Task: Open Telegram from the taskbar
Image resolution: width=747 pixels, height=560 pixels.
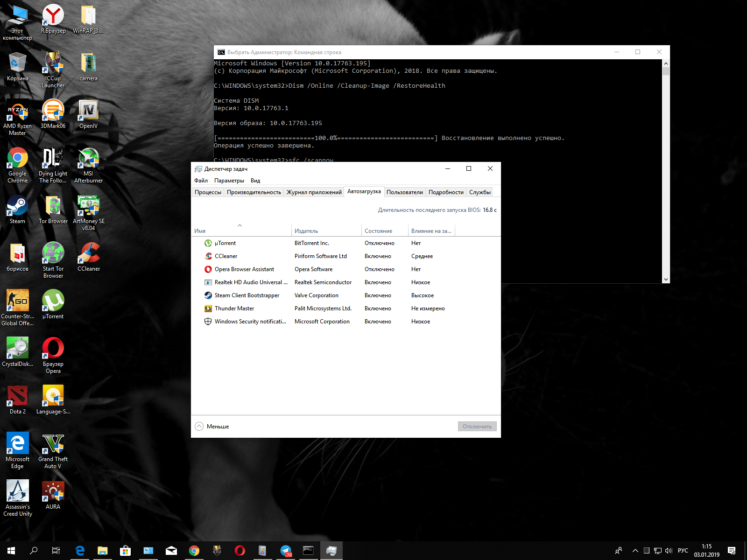Action: [286, 551]
